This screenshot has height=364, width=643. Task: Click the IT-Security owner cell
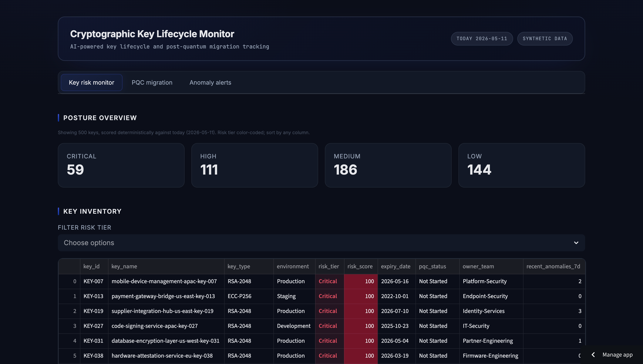tap(491, 326)
